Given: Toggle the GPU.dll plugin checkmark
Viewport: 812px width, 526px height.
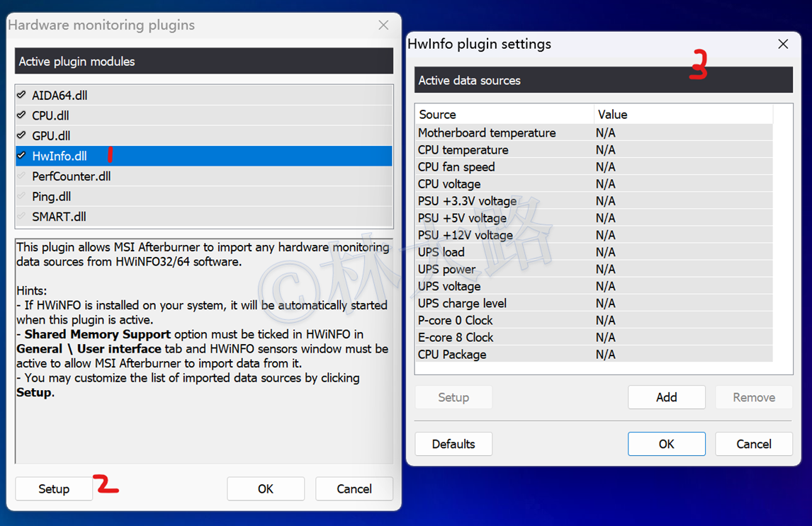Looking at the screenshot, I should click(21, 135).
